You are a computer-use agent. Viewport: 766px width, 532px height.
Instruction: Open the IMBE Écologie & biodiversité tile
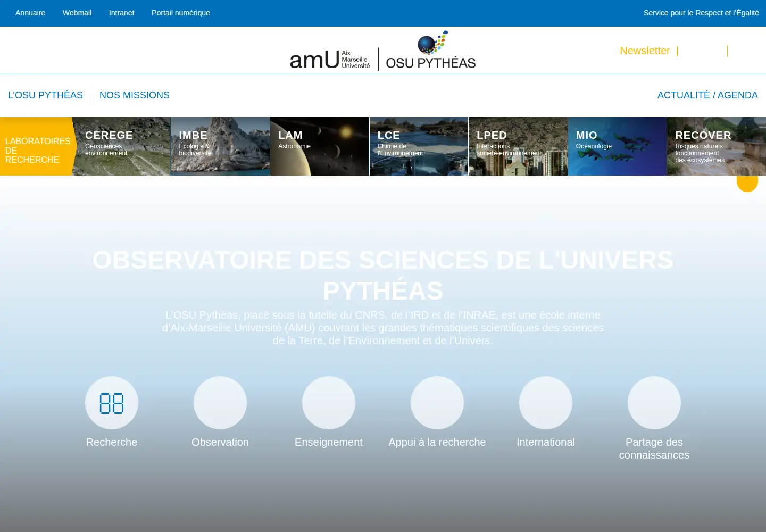(221, 146)
